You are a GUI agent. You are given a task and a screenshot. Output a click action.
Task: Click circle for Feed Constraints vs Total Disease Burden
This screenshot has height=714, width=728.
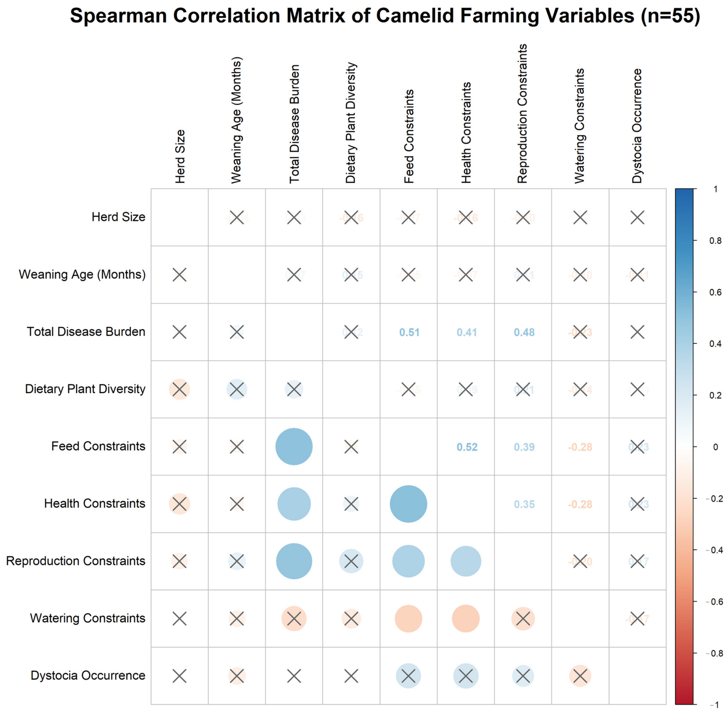point(294,446)
